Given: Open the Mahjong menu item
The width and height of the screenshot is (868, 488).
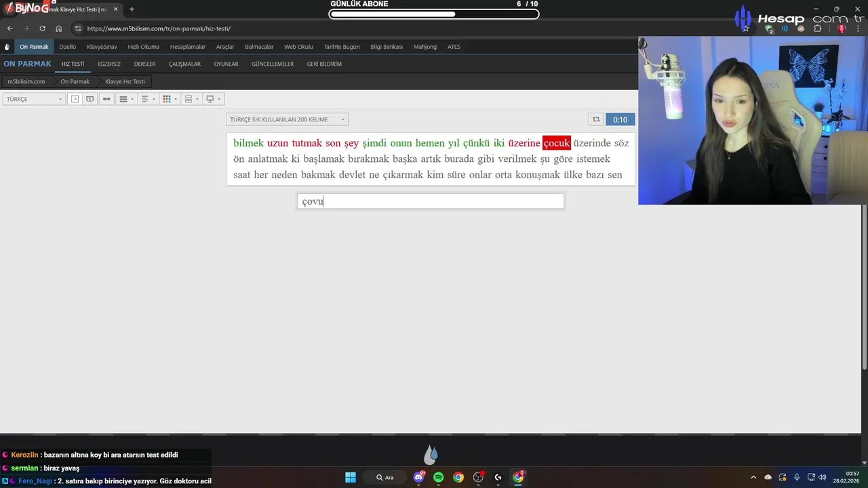Looking at the screenshot, I should [x=425, y=47].
